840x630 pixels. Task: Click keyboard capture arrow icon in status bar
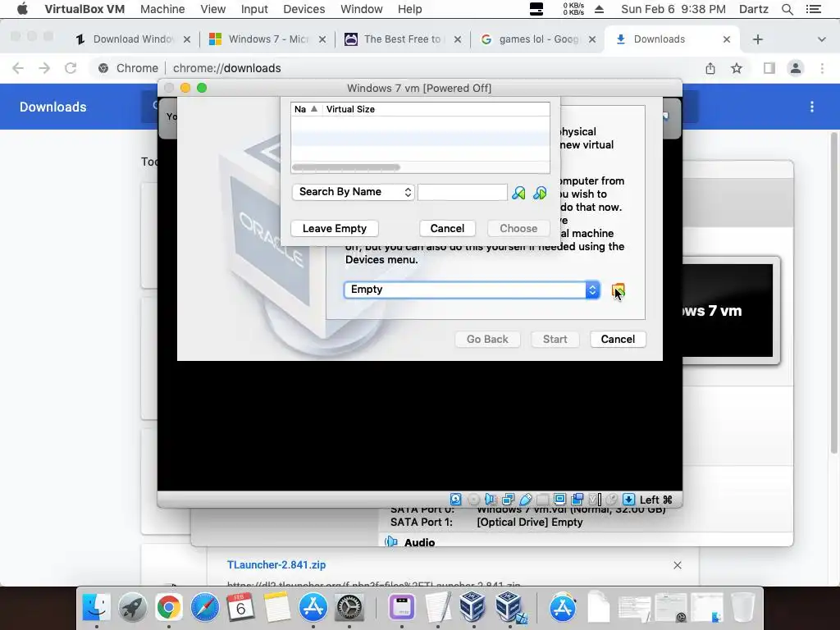(x=629, y=500)
